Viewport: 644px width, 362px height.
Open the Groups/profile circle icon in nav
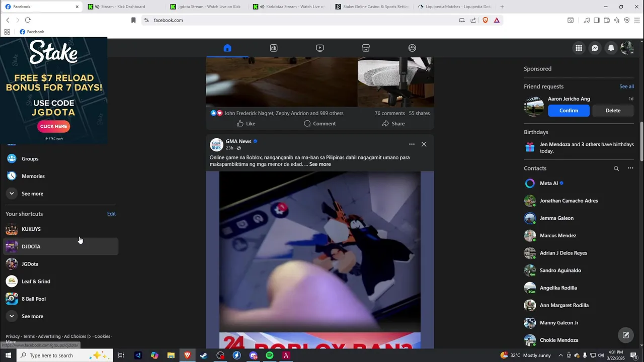tap(412, 48)
